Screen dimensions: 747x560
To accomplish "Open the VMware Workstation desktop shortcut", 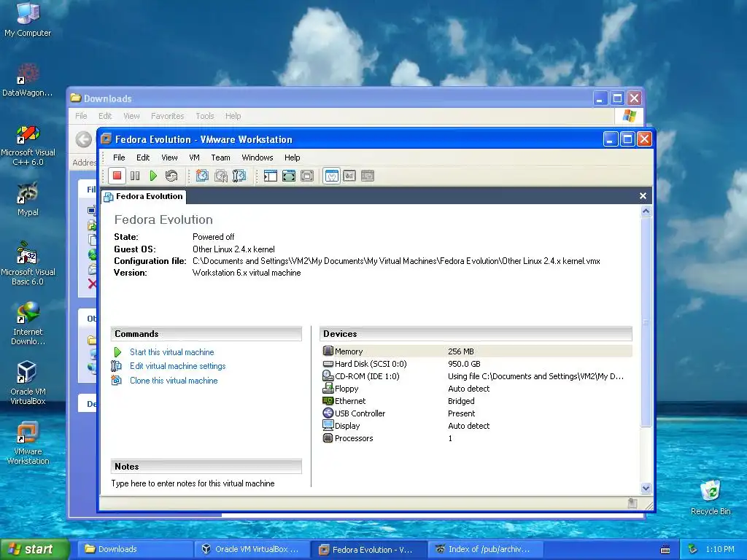I will [28, 443].
